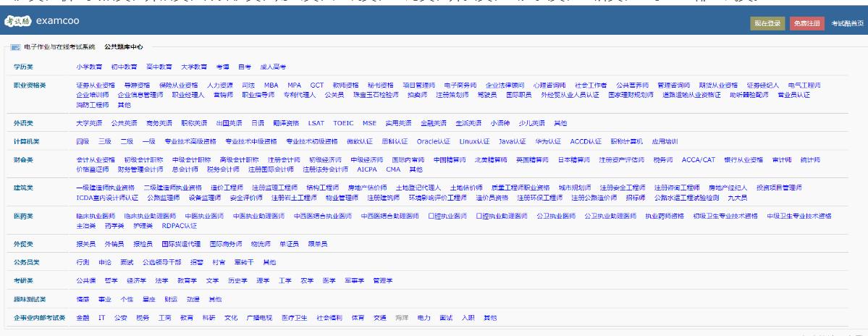Image resolution: width=868 pixels, height=336 pixels.
Task: Click the examcoo logo in the header
Action: click(42, 21)
